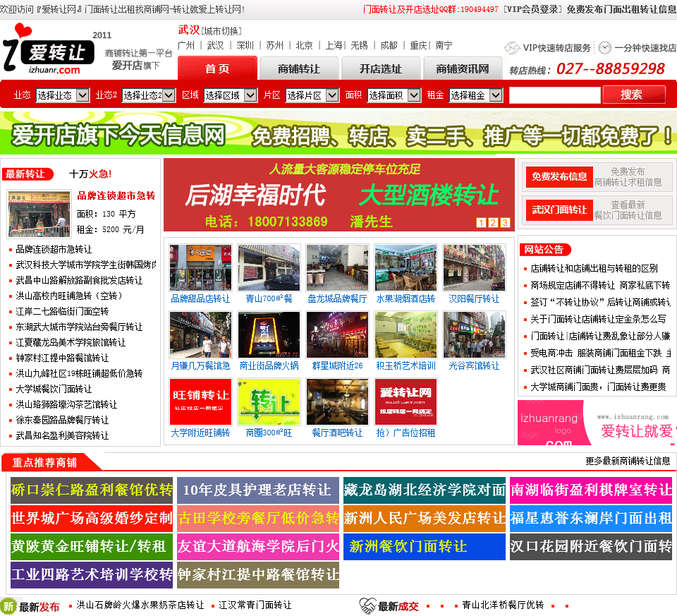The image size is (677, 616).
Task: Click VIP会员登录 link
Action: coord(533,9)
